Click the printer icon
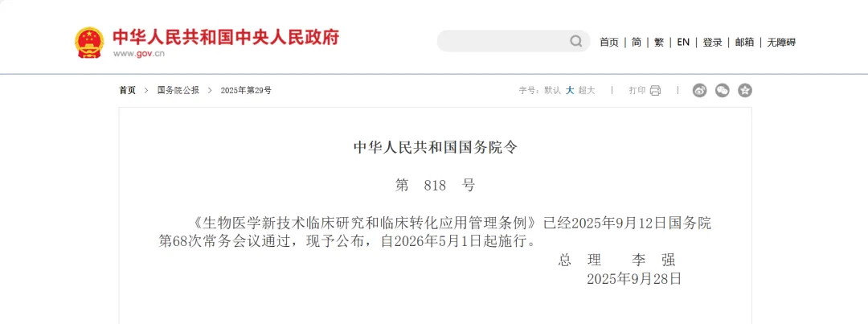This screenshot has width=868, height=324. pos(656,90)
